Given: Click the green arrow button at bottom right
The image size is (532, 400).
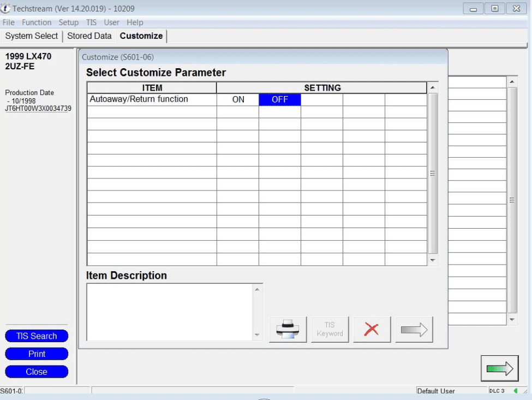Looking at the screenshot, I should [499, 368].
